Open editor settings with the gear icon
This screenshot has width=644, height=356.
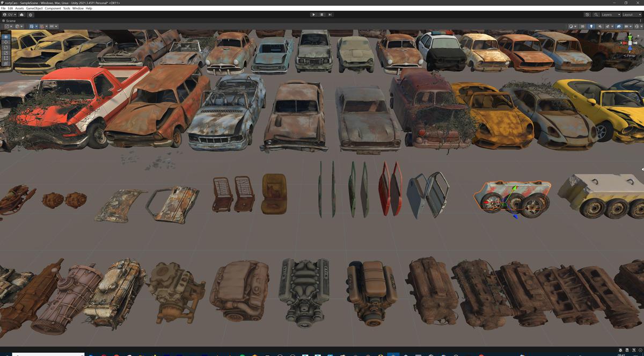pos(31,14)
